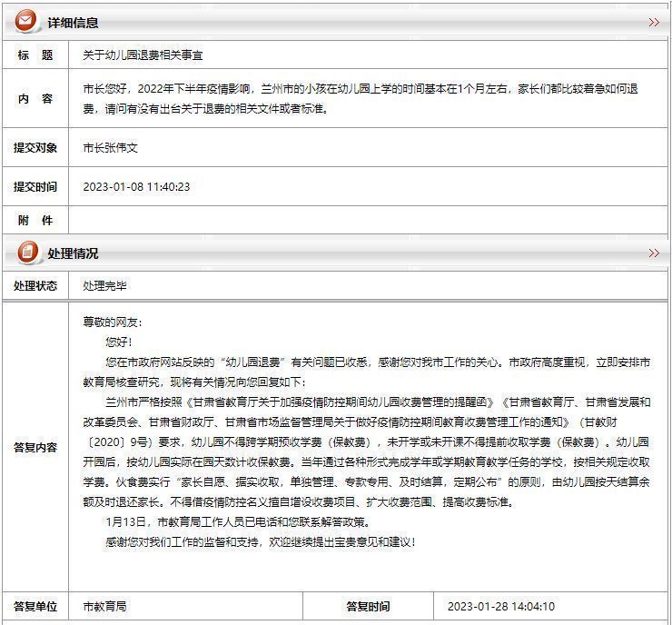Click the 答复单位 label
Viewport: 672px width, 625px height.
[x=35, y=606]
